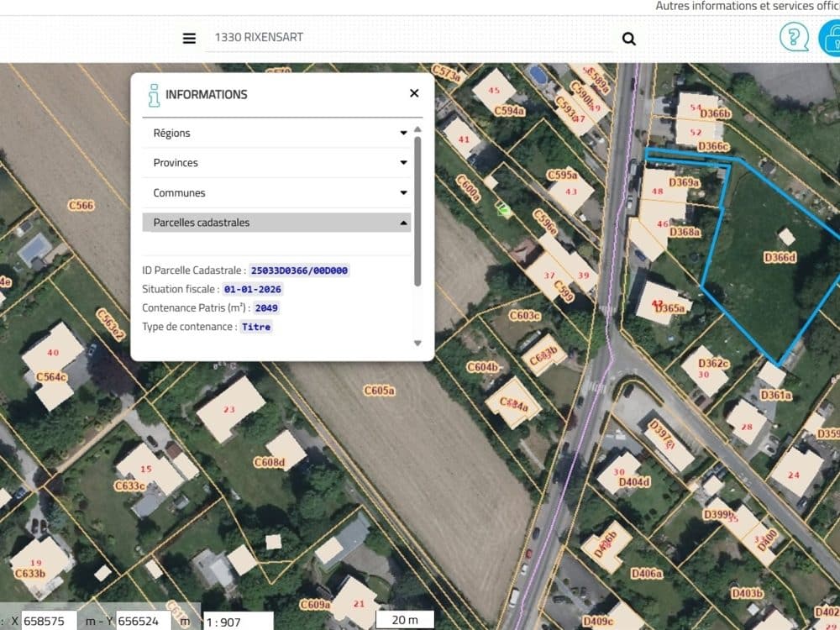Click parcel label C633b on map

(x=30, y=574)
